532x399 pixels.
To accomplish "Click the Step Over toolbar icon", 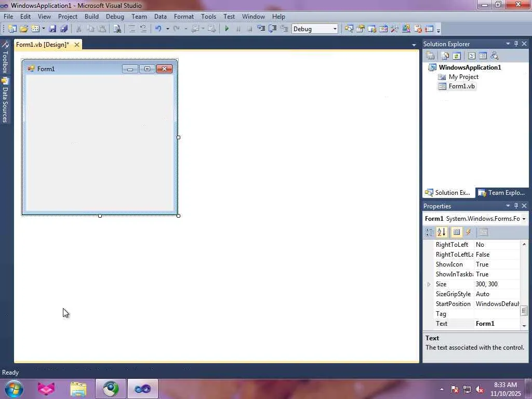I will [272, 29].
